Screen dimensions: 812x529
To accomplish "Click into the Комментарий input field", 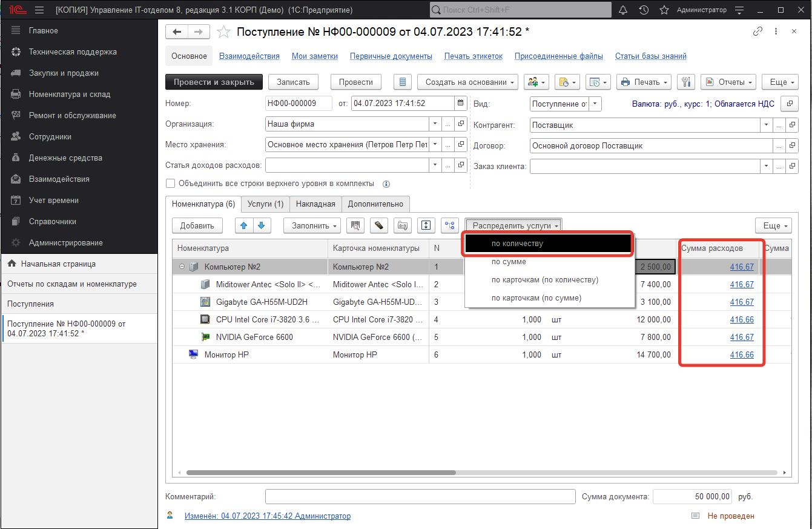I will point(420,497).
